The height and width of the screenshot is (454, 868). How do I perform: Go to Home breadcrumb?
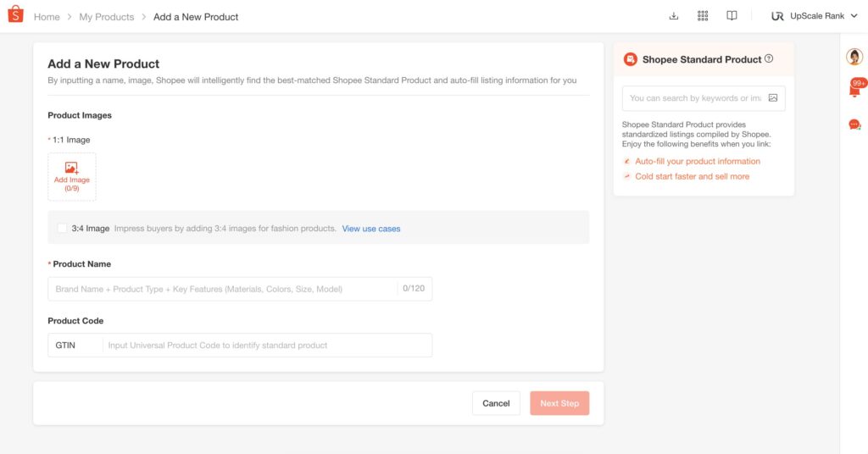[47, 17]
